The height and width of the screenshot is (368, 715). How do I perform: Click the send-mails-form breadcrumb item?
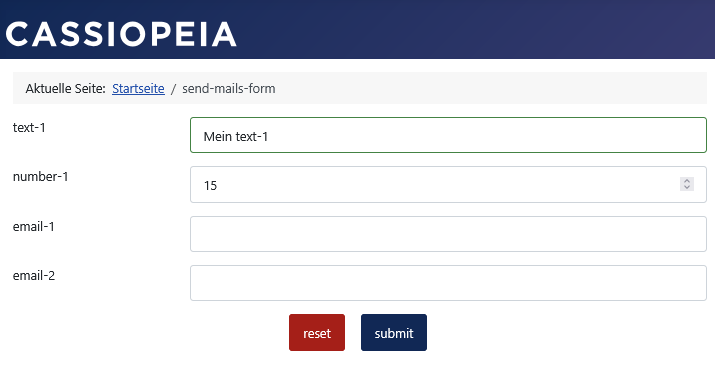pos(228,88)
